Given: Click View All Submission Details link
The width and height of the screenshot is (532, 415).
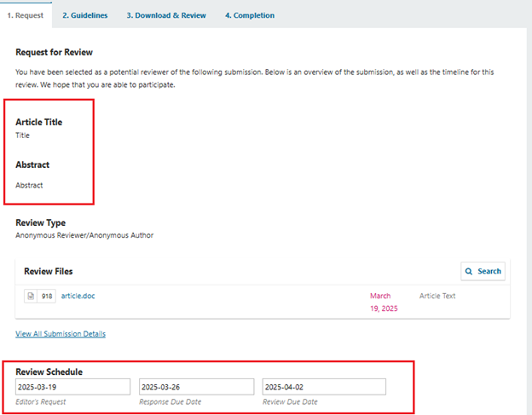Looking at the screenshot, I should coord(61,334).
